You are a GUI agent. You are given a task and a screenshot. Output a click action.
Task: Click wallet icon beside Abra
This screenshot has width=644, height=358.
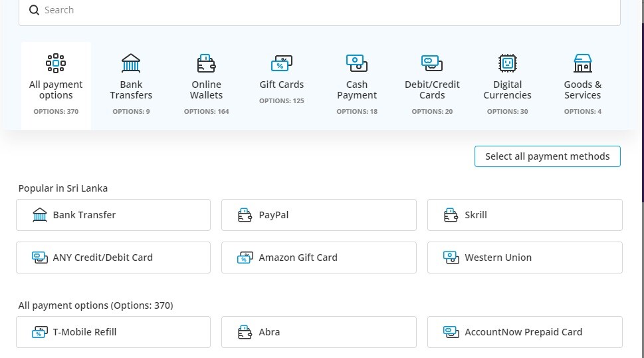point(245,332)
